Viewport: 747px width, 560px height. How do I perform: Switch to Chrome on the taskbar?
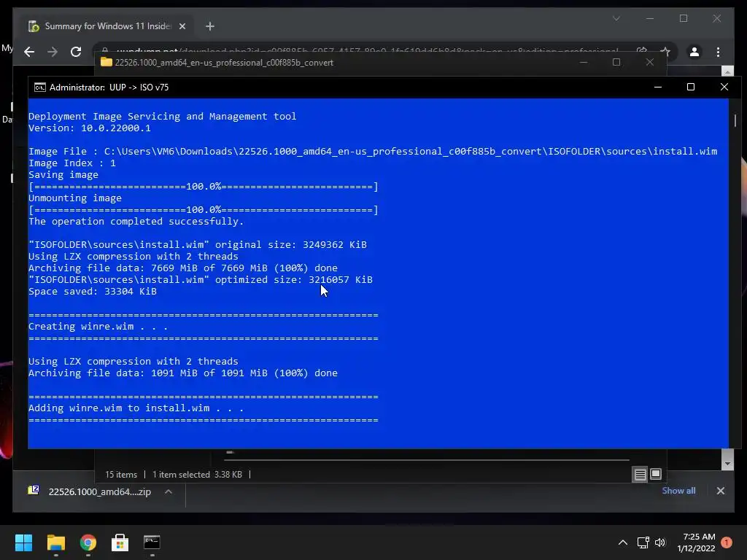coord(88,542)
